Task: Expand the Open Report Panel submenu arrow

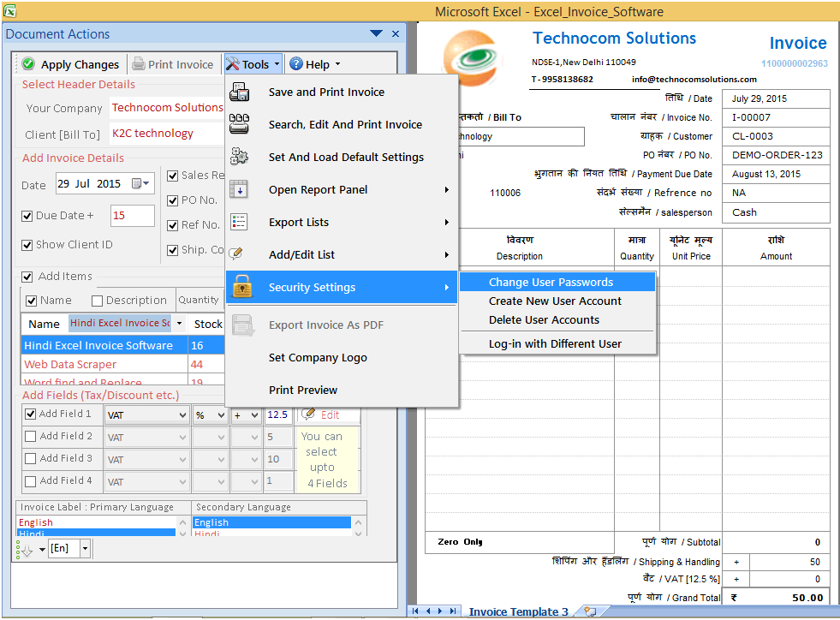Action: point(446,190)
